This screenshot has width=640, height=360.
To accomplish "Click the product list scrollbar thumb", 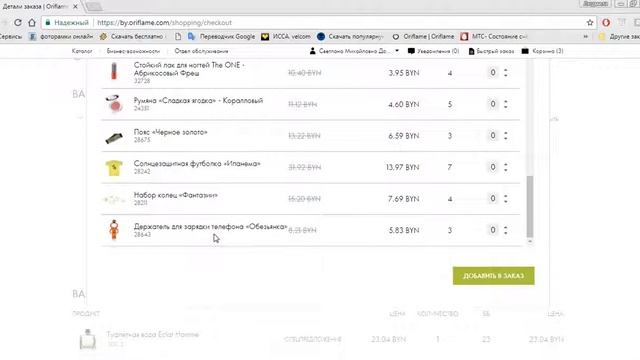I will click(530, 207).
